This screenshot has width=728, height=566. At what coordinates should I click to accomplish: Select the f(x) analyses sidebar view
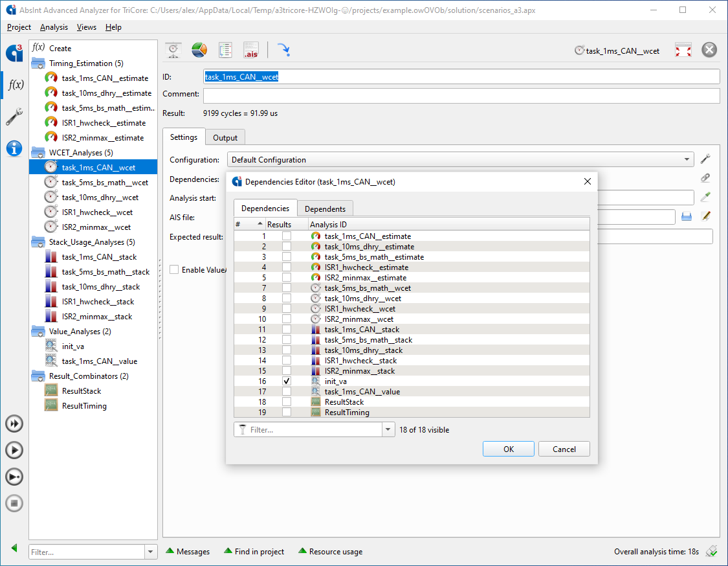(16, 85)
